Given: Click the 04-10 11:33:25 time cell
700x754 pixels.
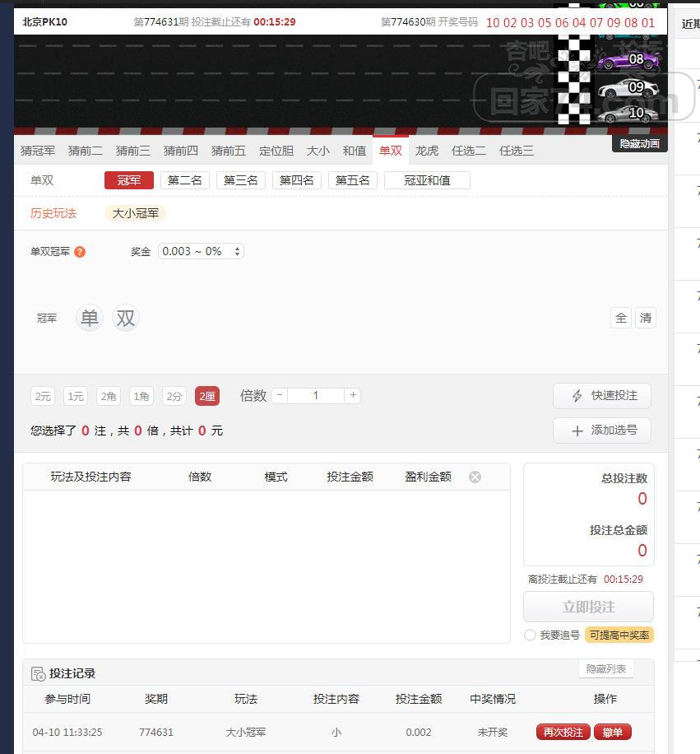Looking at the screenshot, I should [67, 733].
